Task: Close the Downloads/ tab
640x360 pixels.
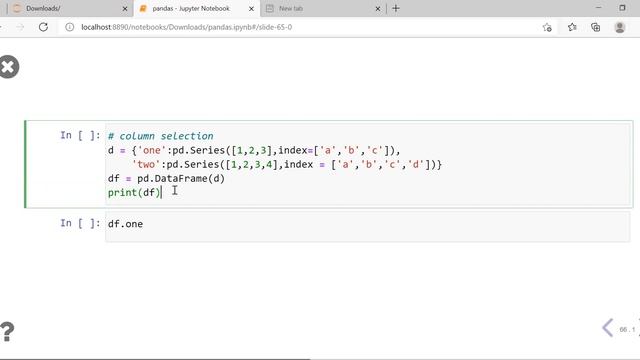Action: click(125, 9)
